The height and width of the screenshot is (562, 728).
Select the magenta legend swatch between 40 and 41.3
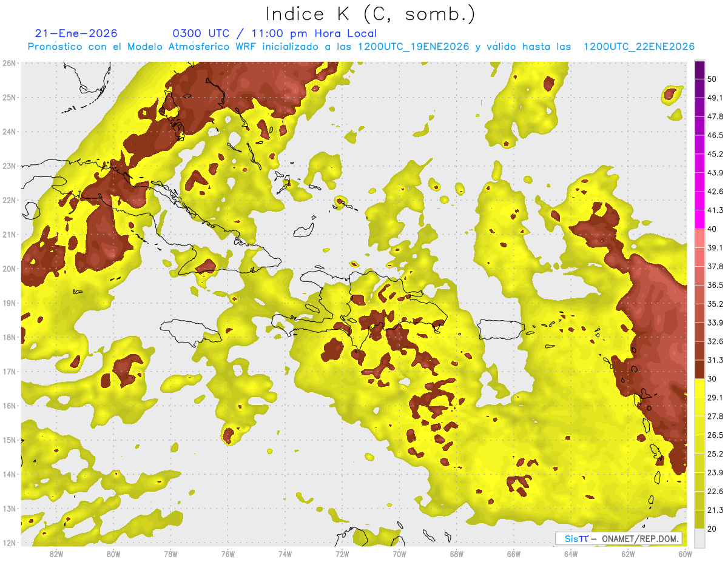pos(699,219)
